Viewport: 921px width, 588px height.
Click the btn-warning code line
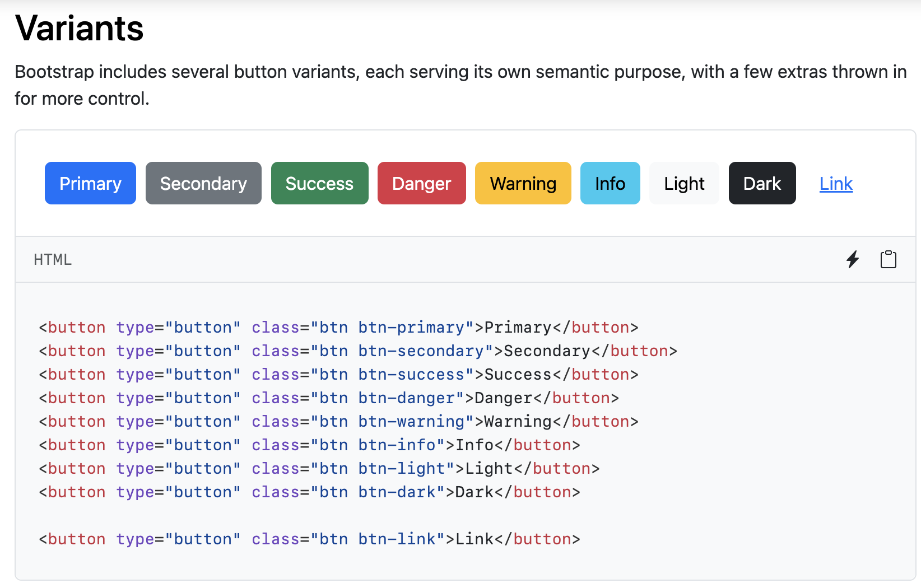(338, 422)
